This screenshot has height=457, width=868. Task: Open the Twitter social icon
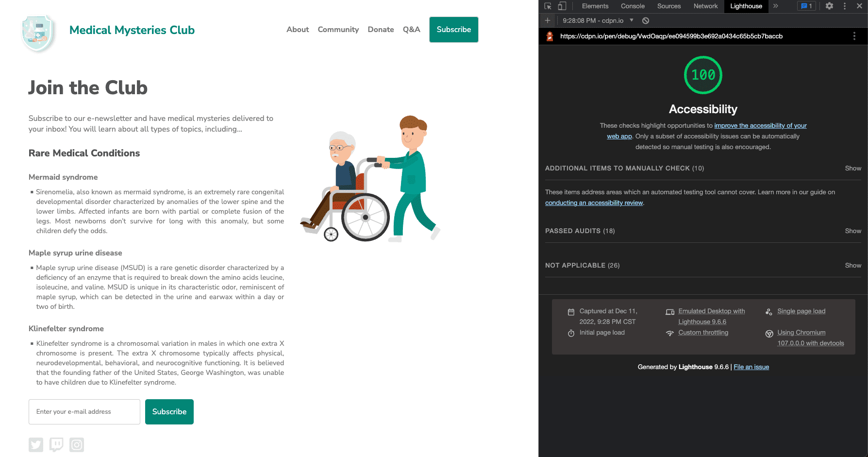36,444
